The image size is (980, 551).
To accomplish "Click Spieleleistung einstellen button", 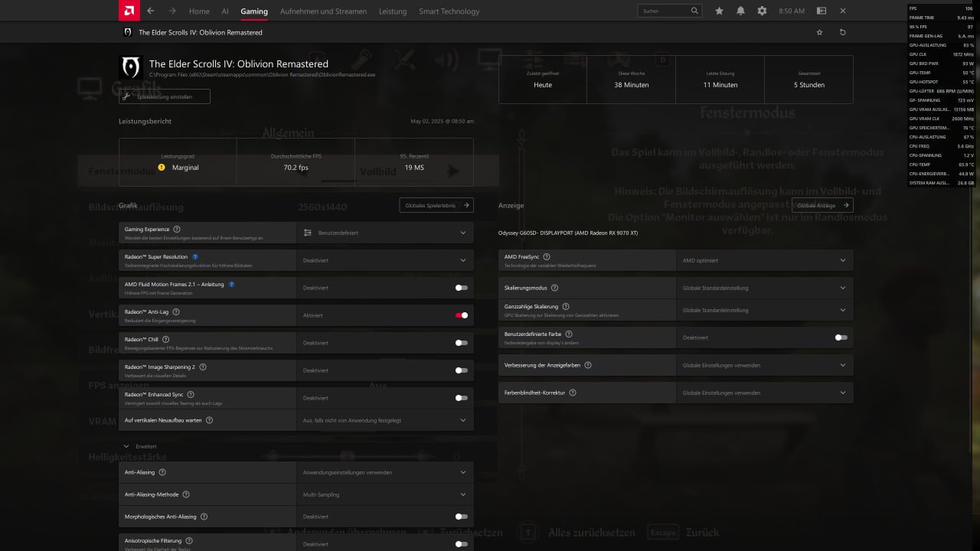I will 165,96.
